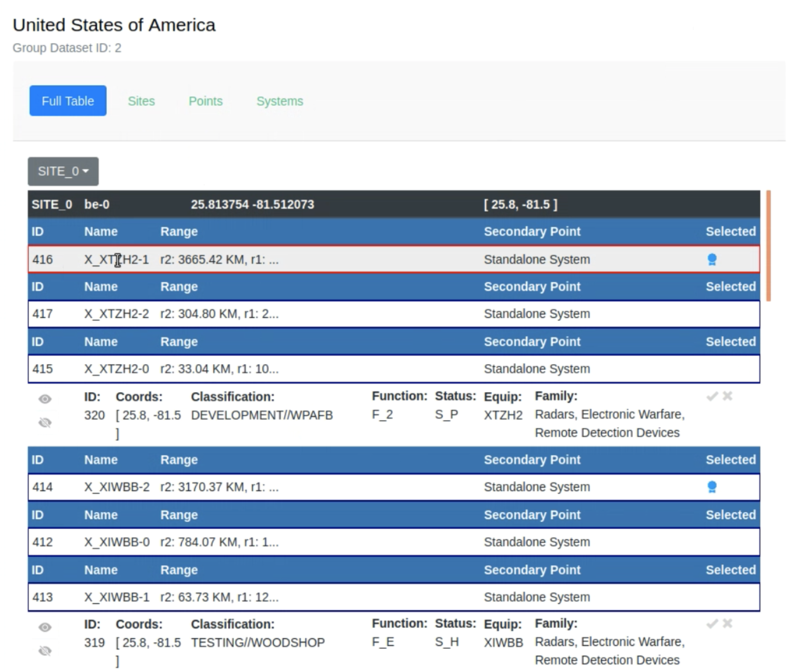796x672 pixels.
Task: Click the checkmark icon for point 319
Action: pos(712,623)
